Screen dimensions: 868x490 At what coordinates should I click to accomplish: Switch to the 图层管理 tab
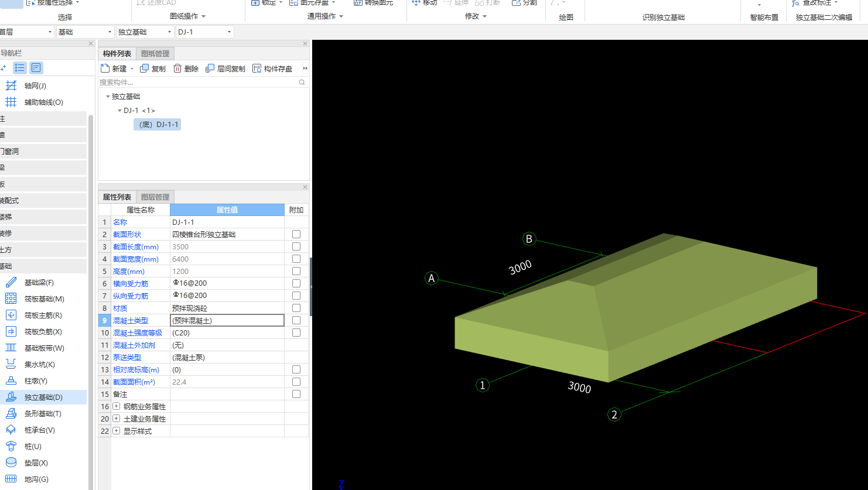(x=155, y=197)
